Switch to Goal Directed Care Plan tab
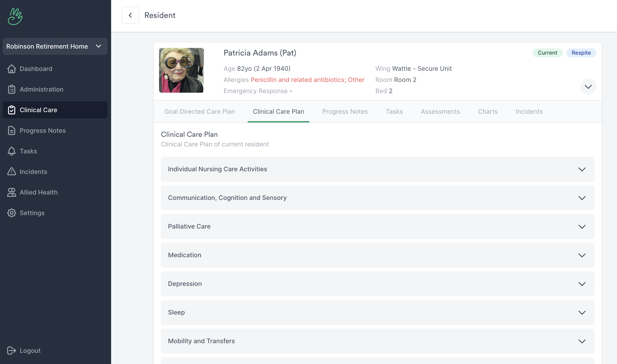617x364 pixels. pyautogui.click(x=200, y=112)
